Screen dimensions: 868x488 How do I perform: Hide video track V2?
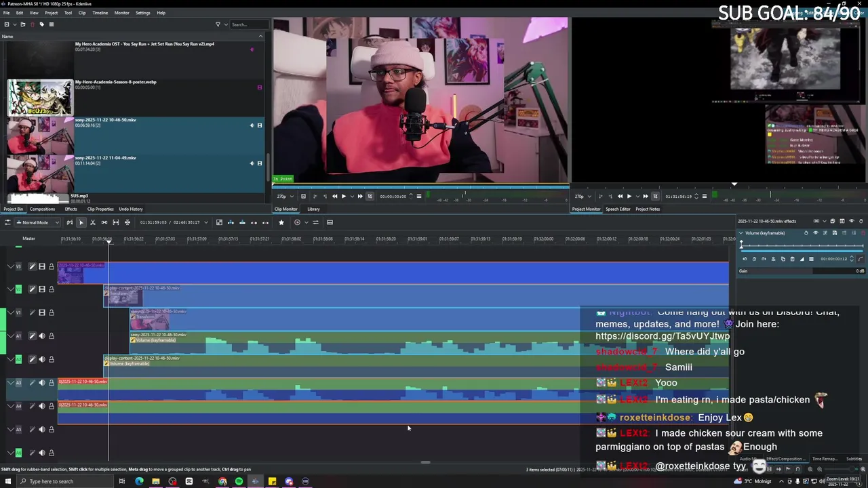41,289
